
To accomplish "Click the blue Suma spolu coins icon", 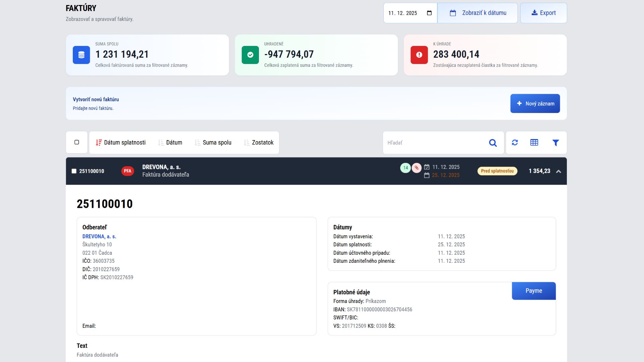I will (81, 55).
